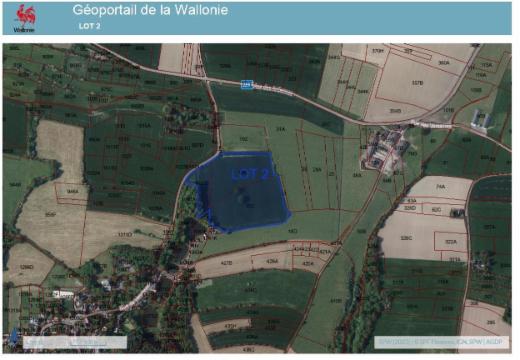Select the LOT 2 subtitle in the header
Image resolution: width=520 pixels, height=360 pixels.
point(90,26)
